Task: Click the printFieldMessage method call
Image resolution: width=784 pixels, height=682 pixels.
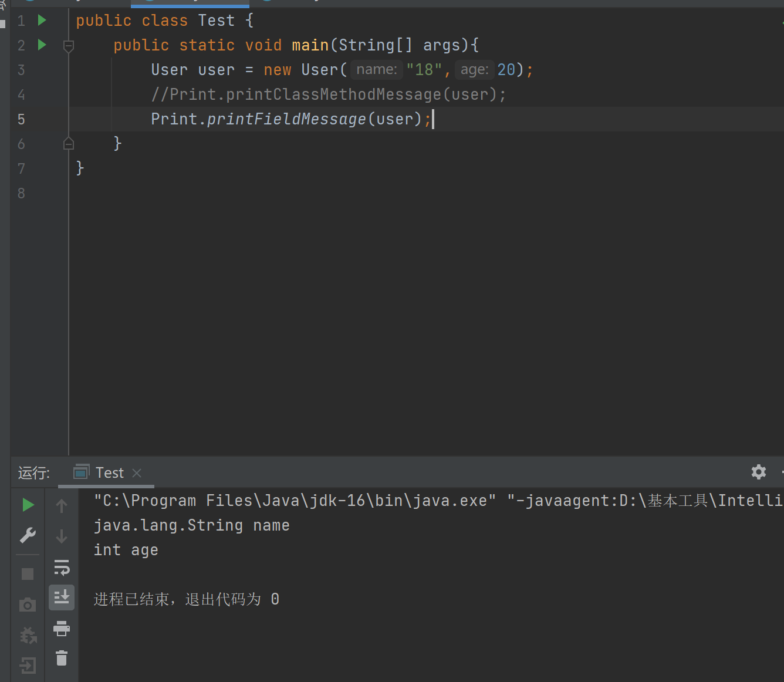Action: [x=286, y=119]
